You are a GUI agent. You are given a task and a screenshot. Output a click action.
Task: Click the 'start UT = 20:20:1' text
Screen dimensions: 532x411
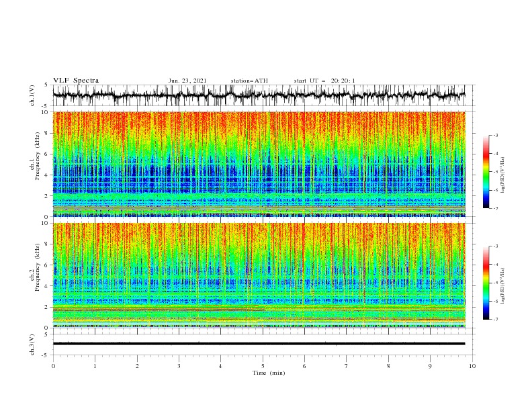(324, 81)
